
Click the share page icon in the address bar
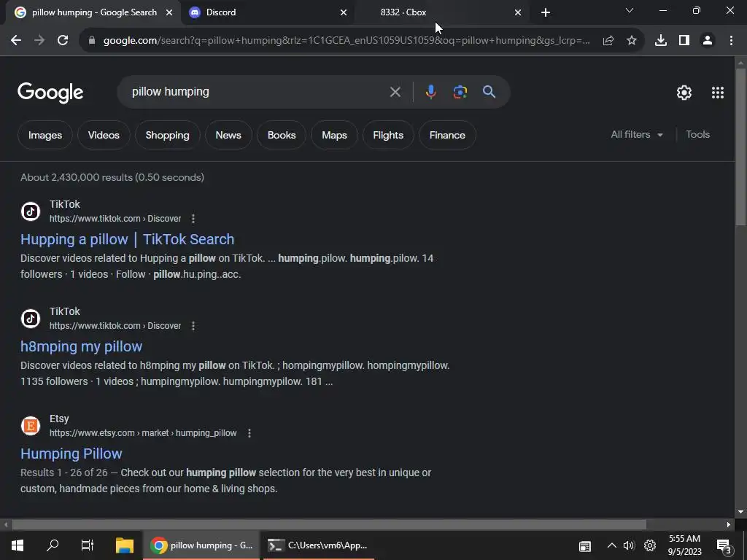[608, 41]
